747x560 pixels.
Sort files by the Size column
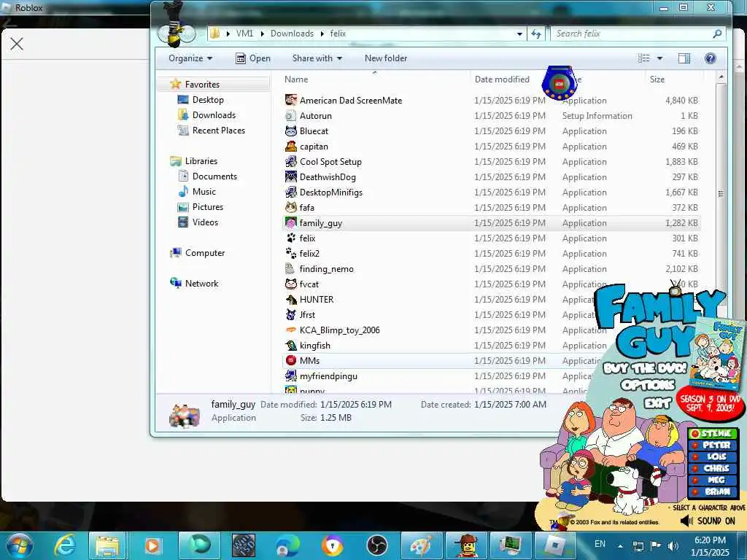(657, 79)
